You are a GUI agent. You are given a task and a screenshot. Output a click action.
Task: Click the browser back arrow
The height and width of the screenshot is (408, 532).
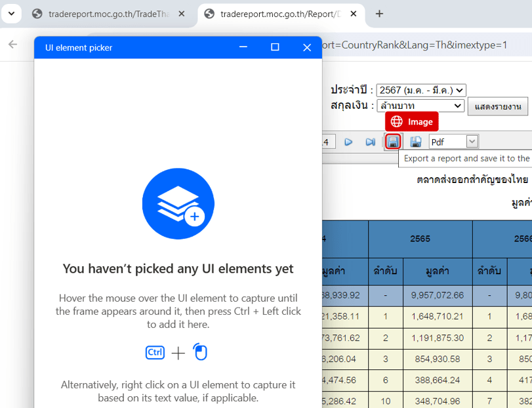[x=12, y=45]
